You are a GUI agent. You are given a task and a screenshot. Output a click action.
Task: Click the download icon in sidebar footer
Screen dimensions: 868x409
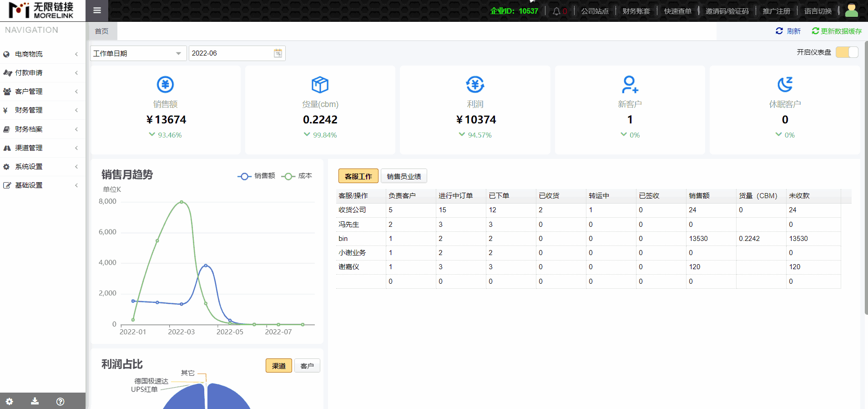point(35,401)
